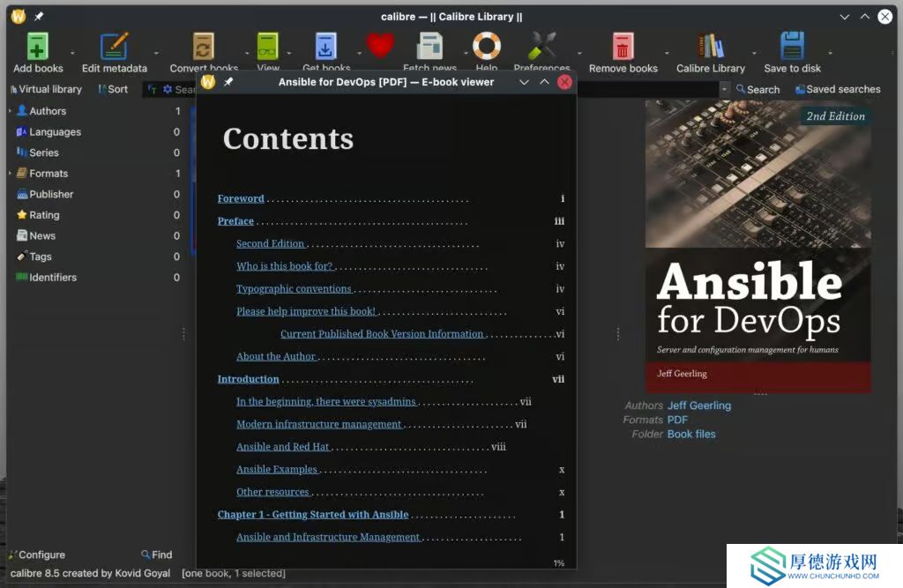
Task: Go to Introduction in contents
Action: [248, 379]
